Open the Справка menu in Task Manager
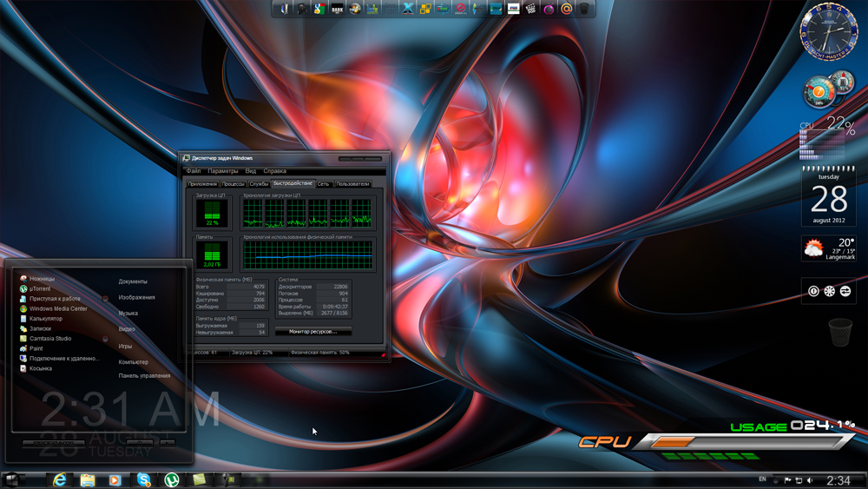Image resolution: width=868 pixels, height=489 pixels. pos(274,171)
